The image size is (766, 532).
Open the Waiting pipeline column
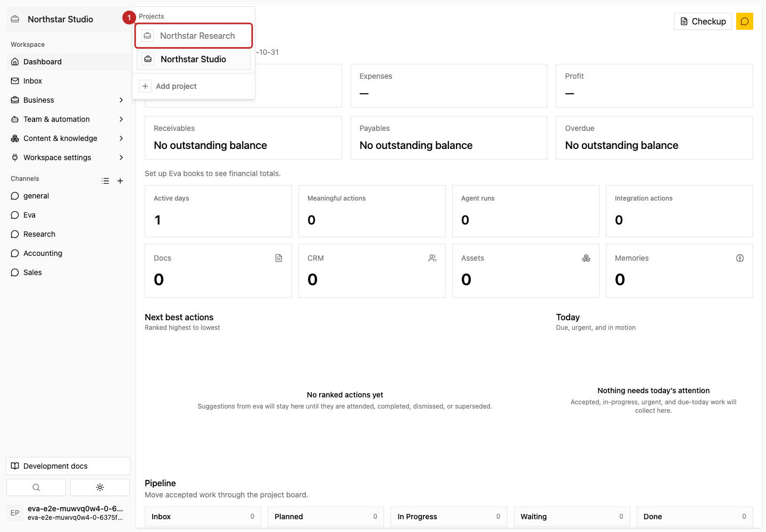572,517
